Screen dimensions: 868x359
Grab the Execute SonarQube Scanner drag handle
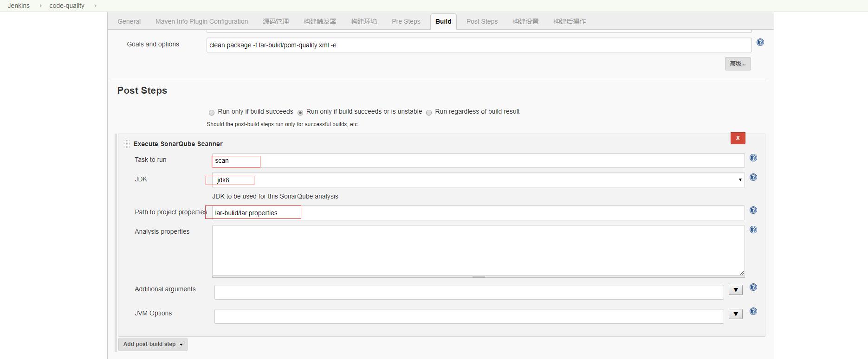[x=127, y=144]
